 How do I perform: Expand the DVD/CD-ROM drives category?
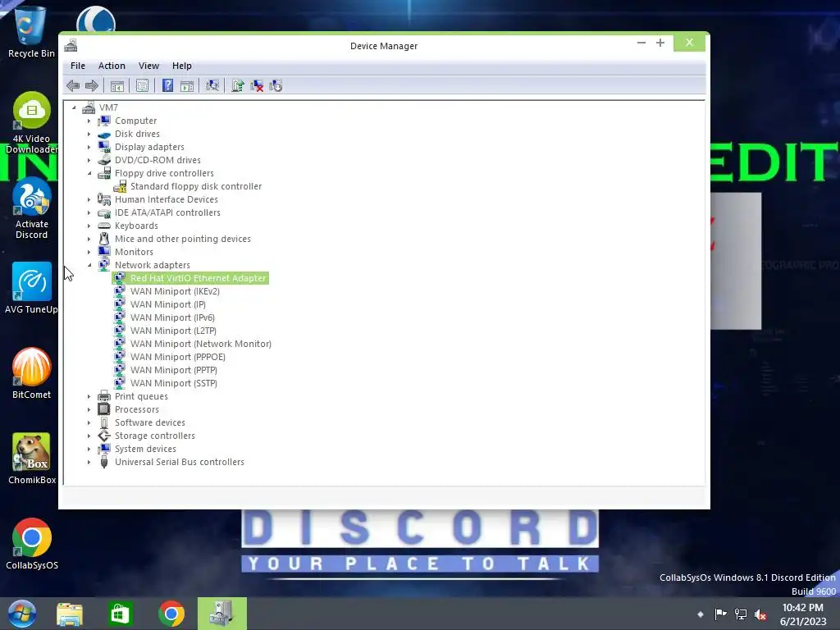pyautogui.click(x=89, y=160)
